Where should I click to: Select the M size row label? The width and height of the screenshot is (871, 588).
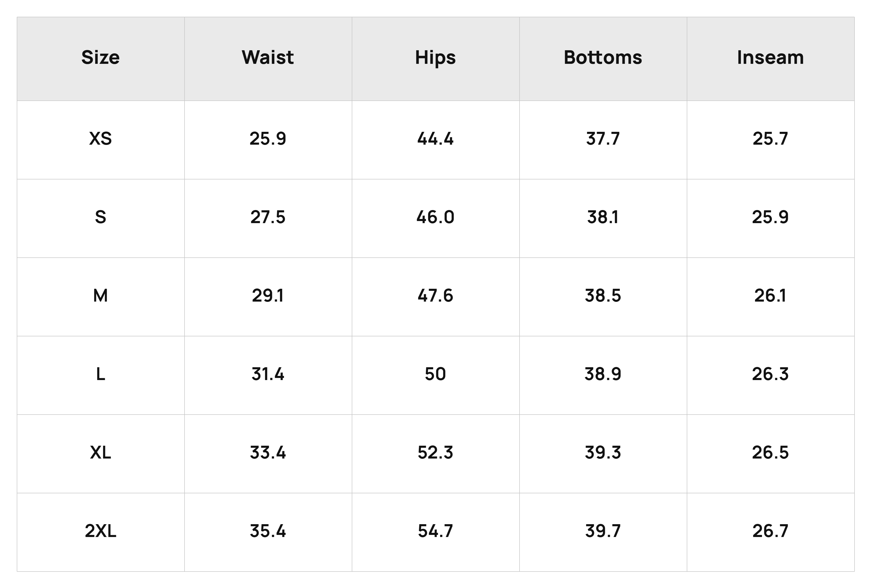(100, 296)
